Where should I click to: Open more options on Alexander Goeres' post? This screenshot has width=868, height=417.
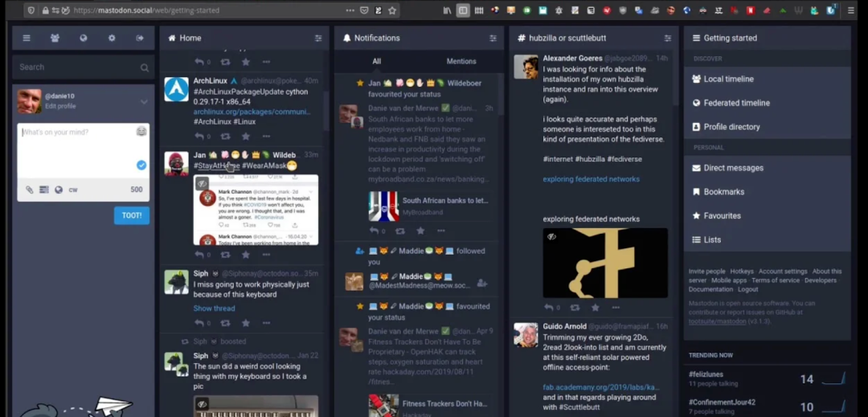(x=616, y=308)
